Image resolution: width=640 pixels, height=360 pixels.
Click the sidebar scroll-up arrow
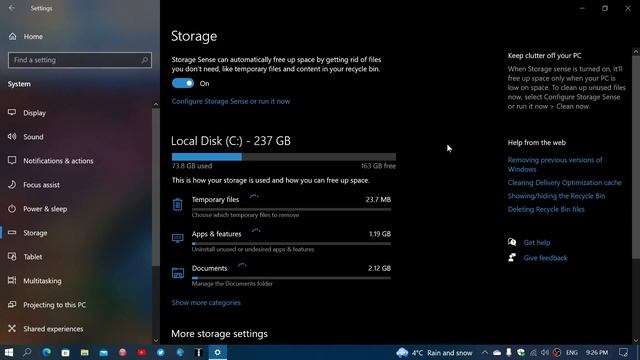[x=156, y=104]
